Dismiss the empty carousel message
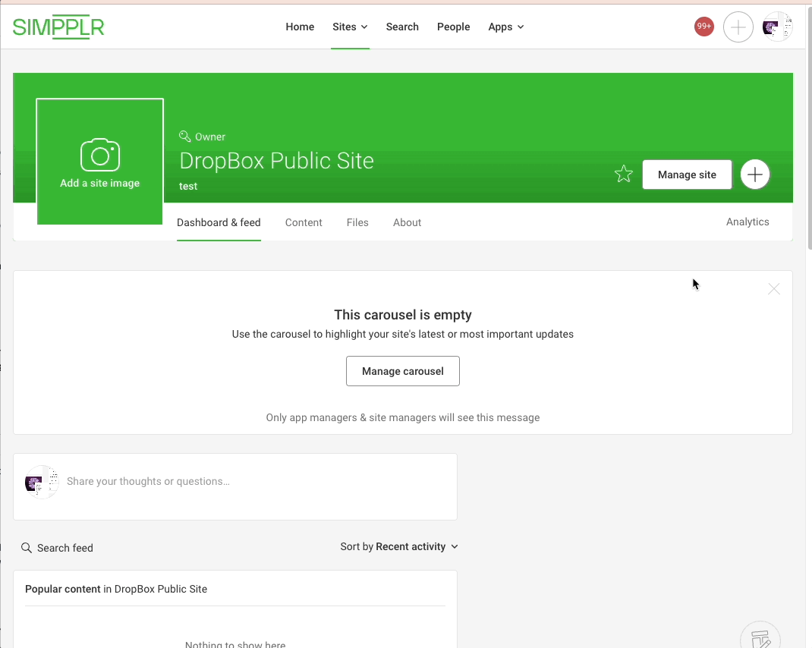The width and height of the screenshot is (812, 648). click(773, 289)
